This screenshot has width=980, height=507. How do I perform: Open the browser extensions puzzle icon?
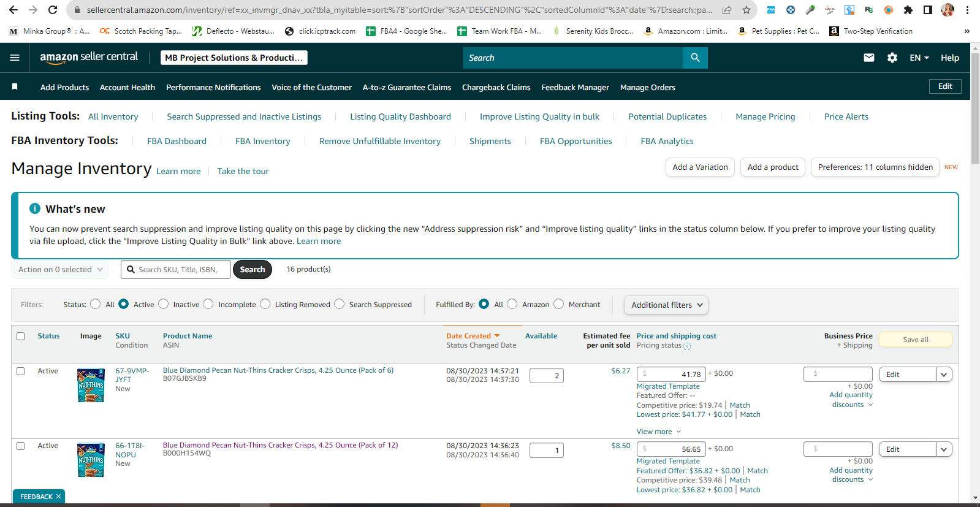click(x=908, y=10)
